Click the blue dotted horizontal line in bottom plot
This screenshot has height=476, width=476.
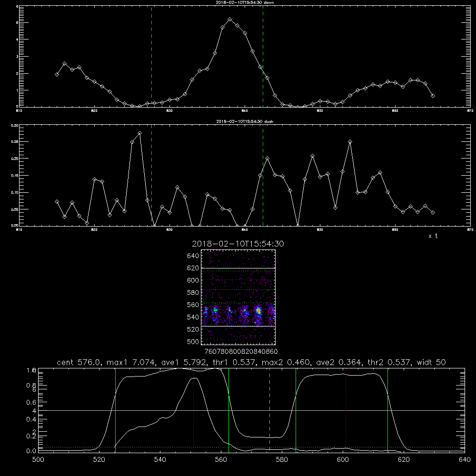point(251,447)
